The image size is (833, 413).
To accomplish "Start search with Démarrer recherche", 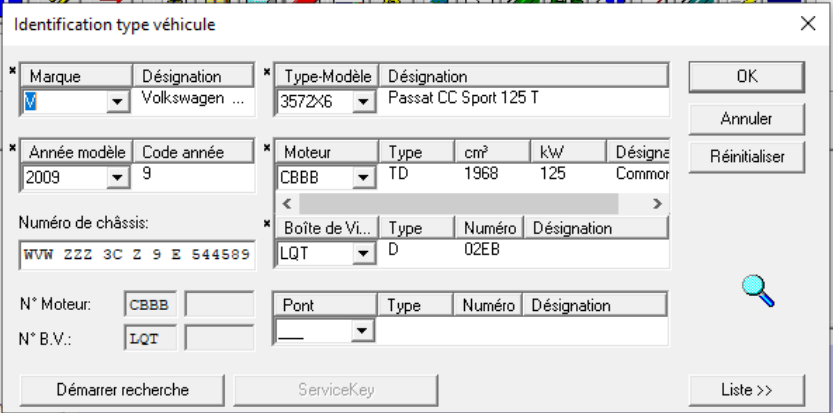I will (122, 390).
